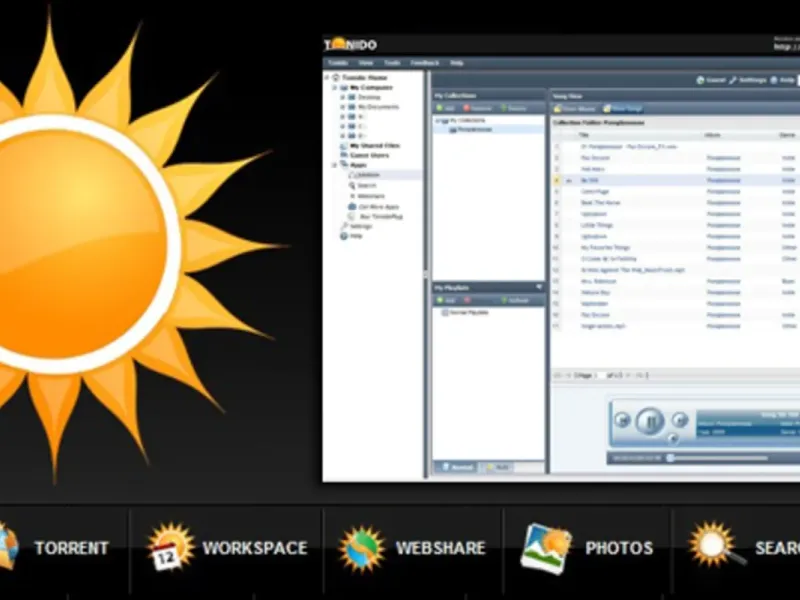
Task: Collapse the My Playlists panel arrow
Action: pyautogui.click(x=539, y=287)
